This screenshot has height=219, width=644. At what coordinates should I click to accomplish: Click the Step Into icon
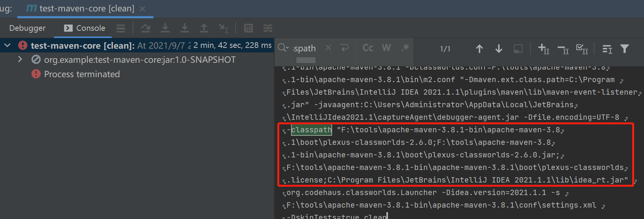pyautogui.click(x=165, y=28)
